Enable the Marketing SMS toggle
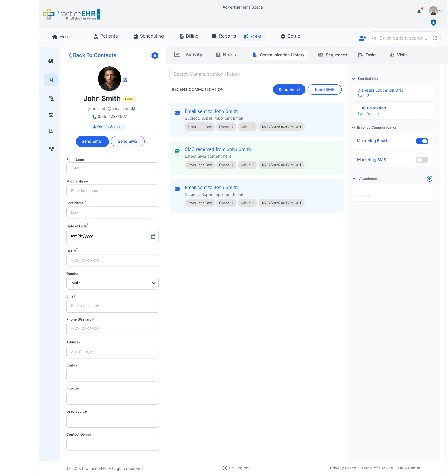The width and height of the screenshot is (448, 476). pos(422,160)
